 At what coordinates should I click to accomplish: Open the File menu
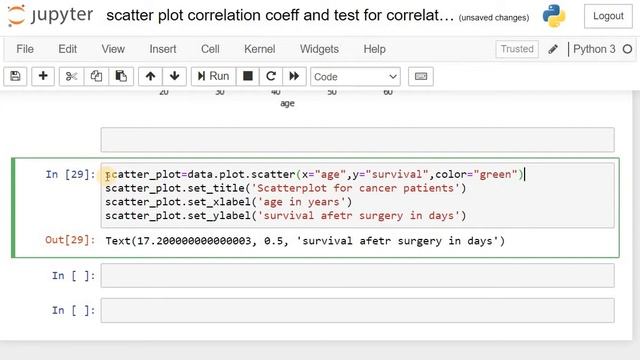pyautogui.click(x=25, y=49)
